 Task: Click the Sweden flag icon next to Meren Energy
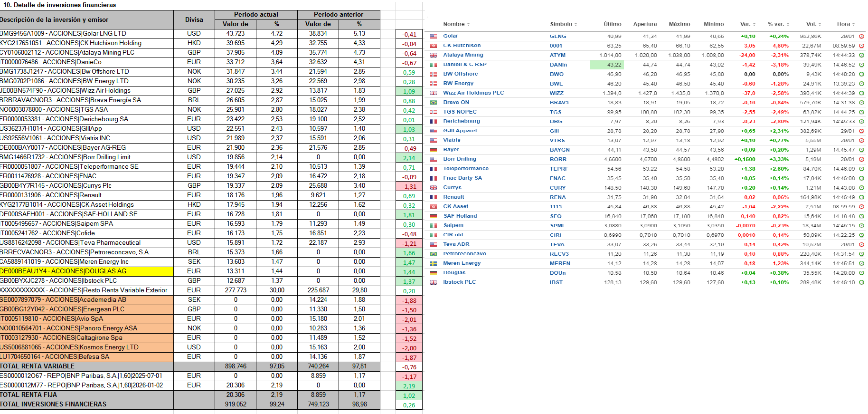[433, 263]
